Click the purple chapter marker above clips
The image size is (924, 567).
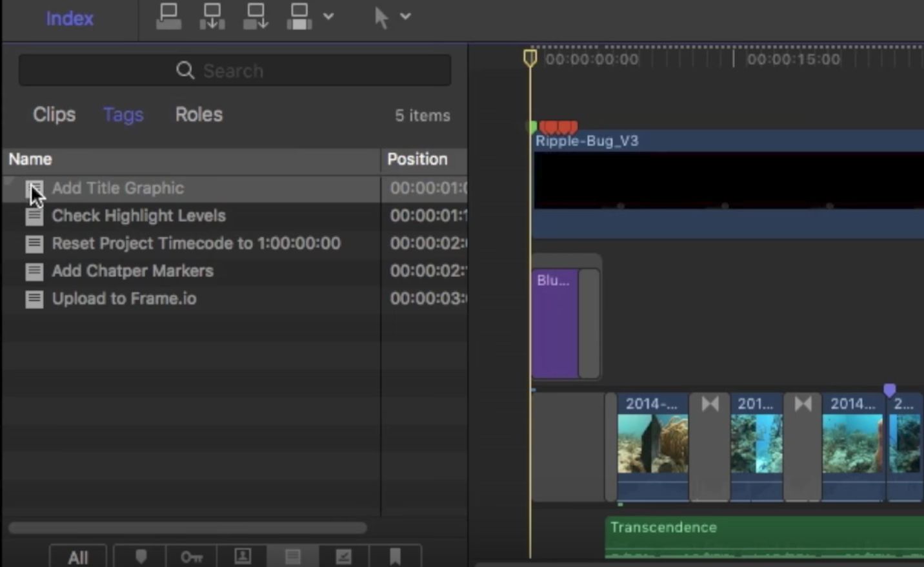click(890, 389)
